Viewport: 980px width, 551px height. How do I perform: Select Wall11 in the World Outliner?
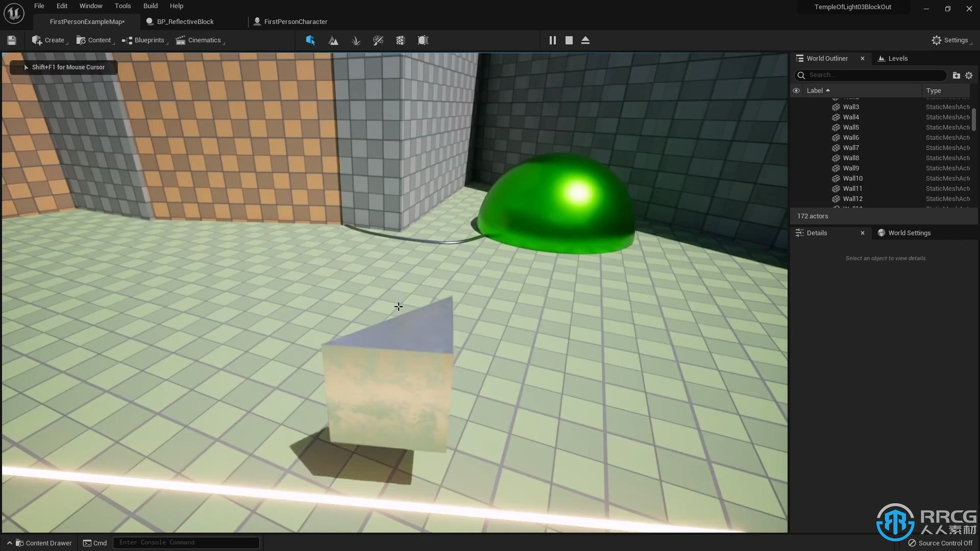tap(880, 189)
